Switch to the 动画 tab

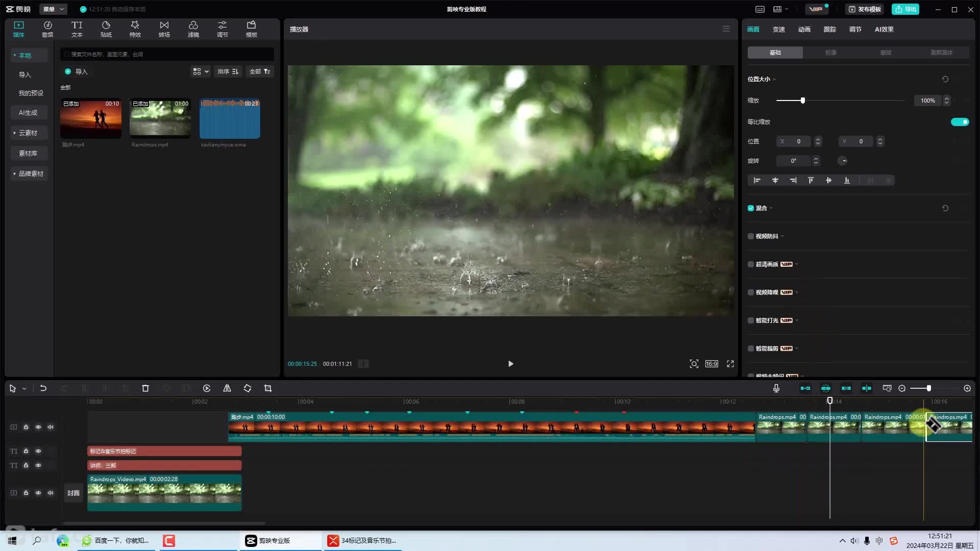[x=804, y=29]
